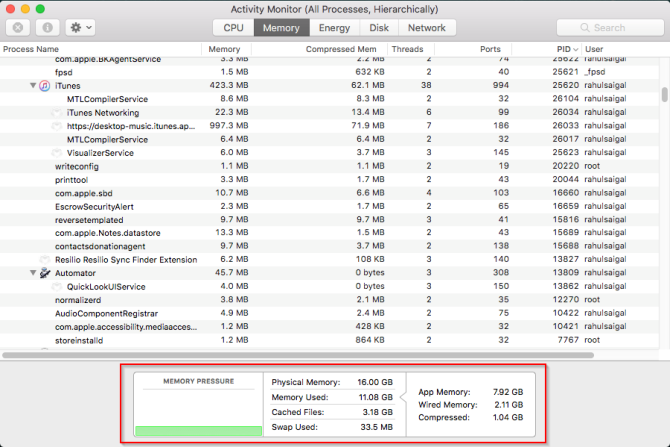The image size is (670, 447).
Task: Click the _fpsd user cell
Action: point(595,72)
